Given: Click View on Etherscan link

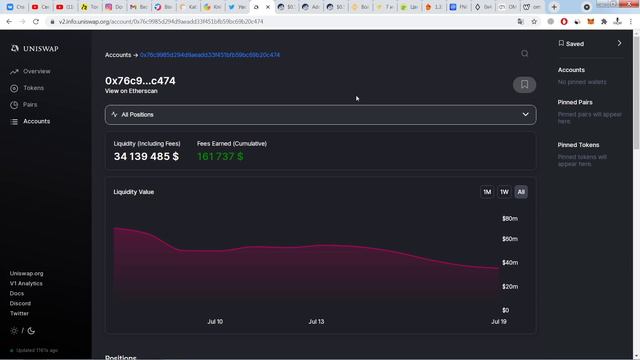Looking at the screenshot, I should pyautogui.click(x=131, y=91).
